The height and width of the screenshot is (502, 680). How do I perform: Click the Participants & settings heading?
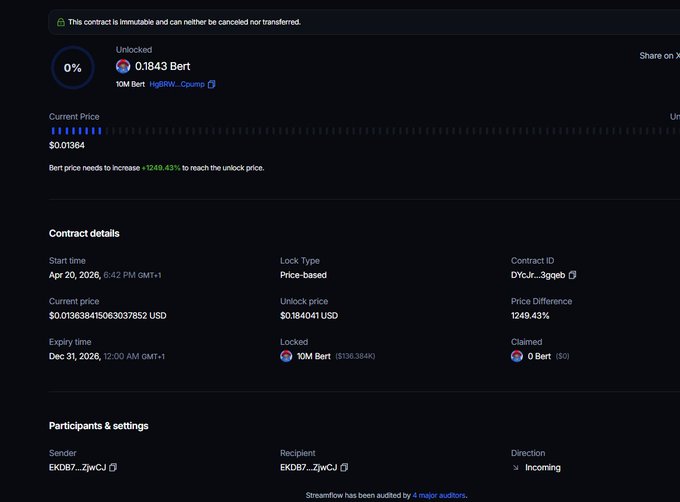(x=99, y=426)
